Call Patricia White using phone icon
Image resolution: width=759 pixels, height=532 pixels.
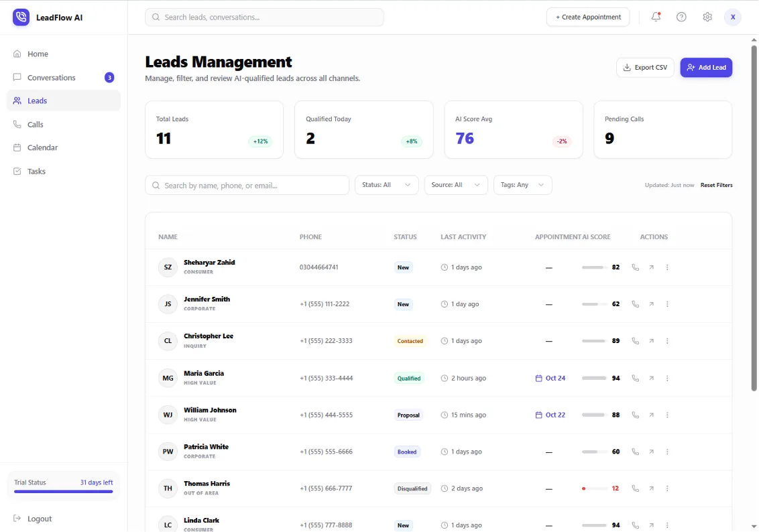(x=636, y=452)
